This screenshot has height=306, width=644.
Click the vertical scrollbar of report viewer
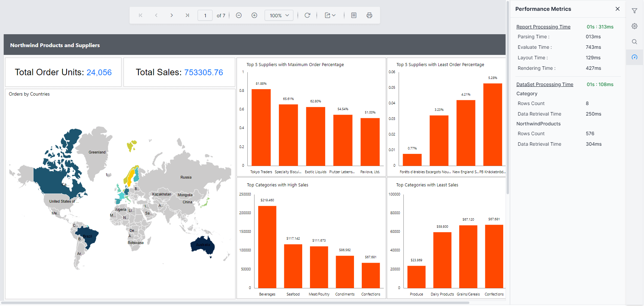[x=508, y=98]
